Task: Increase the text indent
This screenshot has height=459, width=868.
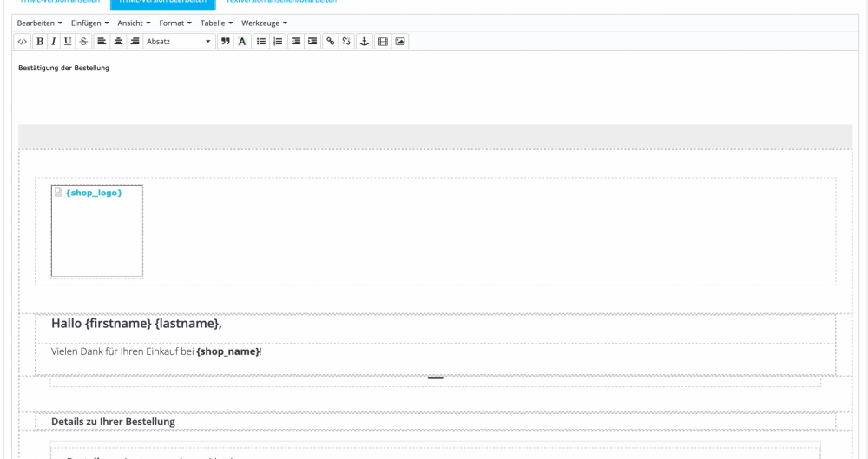Action: 312,42
